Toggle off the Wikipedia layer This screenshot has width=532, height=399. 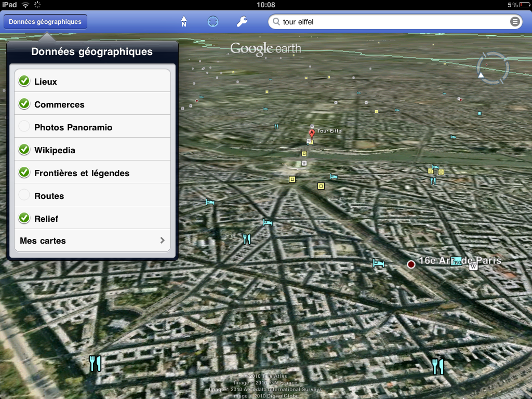click(24, 149)
